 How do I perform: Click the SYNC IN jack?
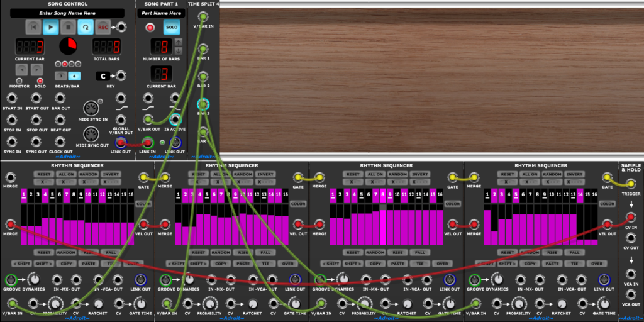point(12,142)
